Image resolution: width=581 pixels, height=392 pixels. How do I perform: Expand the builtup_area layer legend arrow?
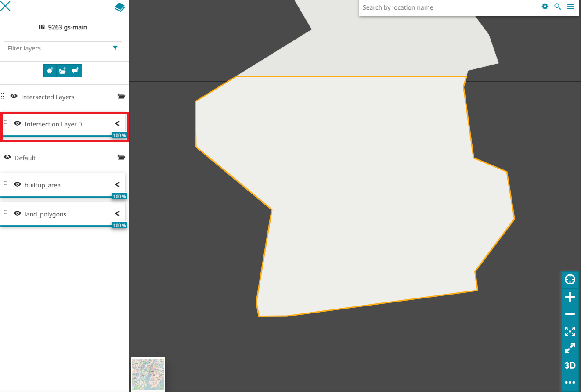tap(117, 185)
